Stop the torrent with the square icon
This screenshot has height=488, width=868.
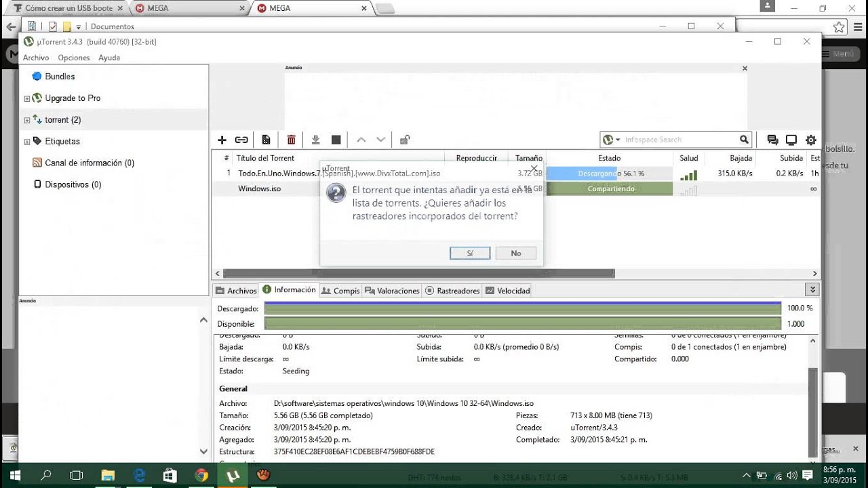point(336,140)
